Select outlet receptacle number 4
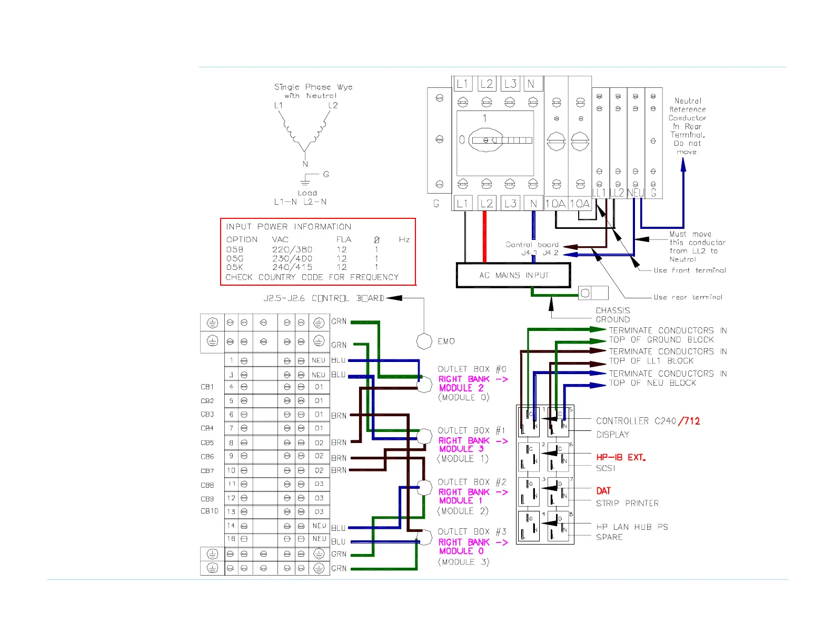834x644 pixels. (528, 526)
